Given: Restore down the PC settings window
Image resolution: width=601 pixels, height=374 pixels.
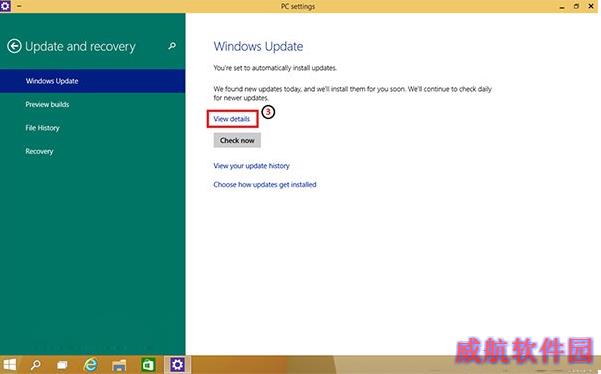Looking at the screenshot, I should (x=576, y=6).
